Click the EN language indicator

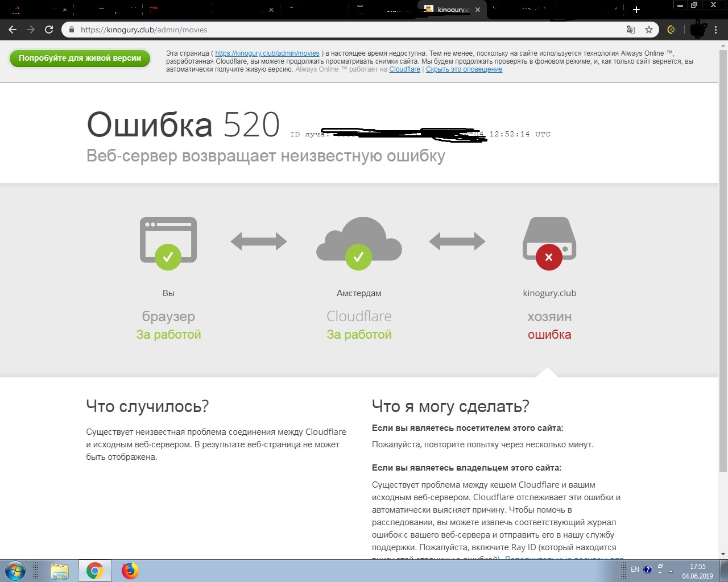click(x=635, y=569)
